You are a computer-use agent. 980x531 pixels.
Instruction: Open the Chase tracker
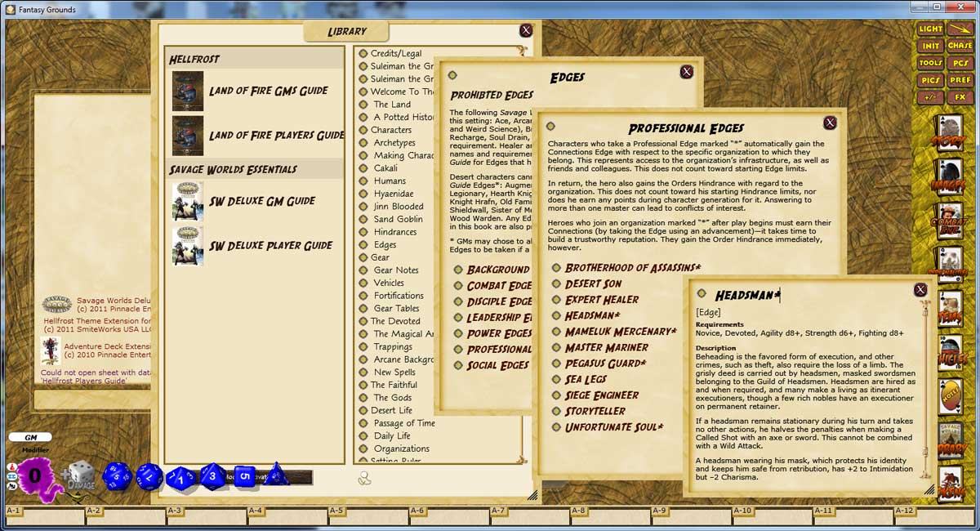click(x=960, y=47)
